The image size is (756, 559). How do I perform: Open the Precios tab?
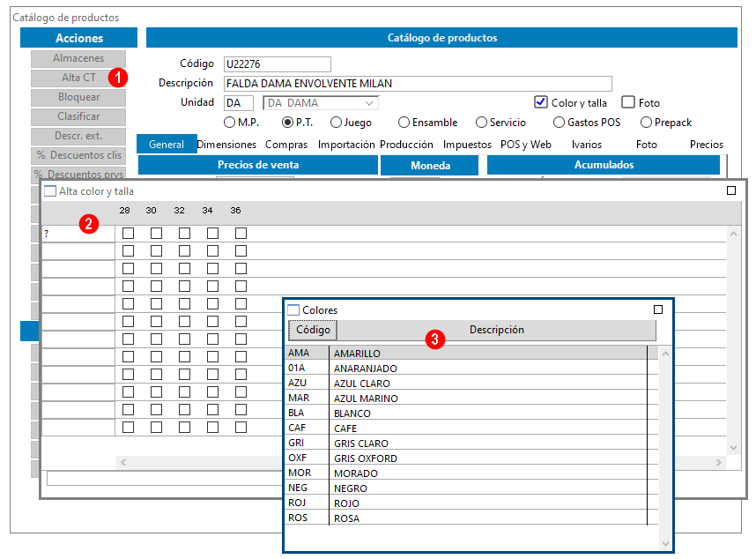[707, 145]
